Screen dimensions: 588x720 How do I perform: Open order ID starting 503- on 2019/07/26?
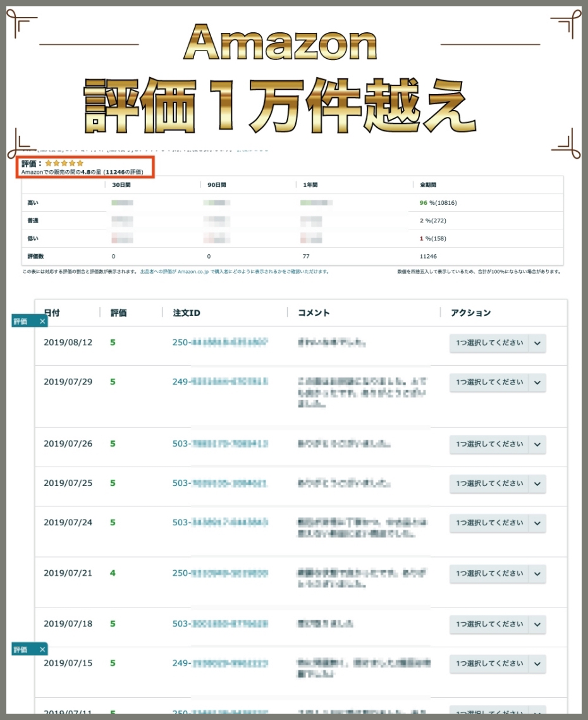tap(220, 444)
